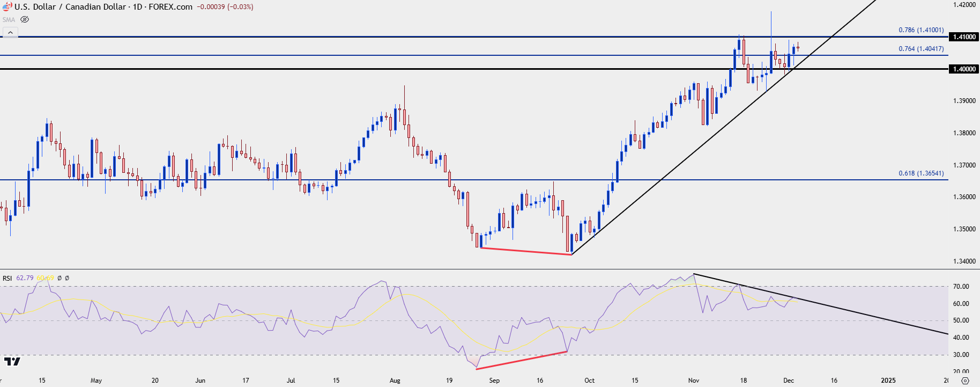Open chart settings hexagon gear icon

(965, 381)
